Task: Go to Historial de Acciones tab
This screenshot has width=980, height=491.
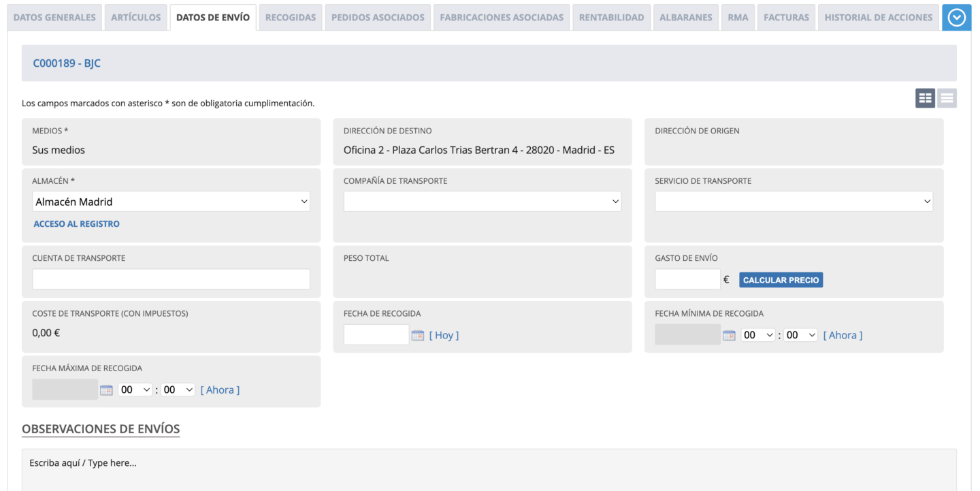Action: pos(878,18)
